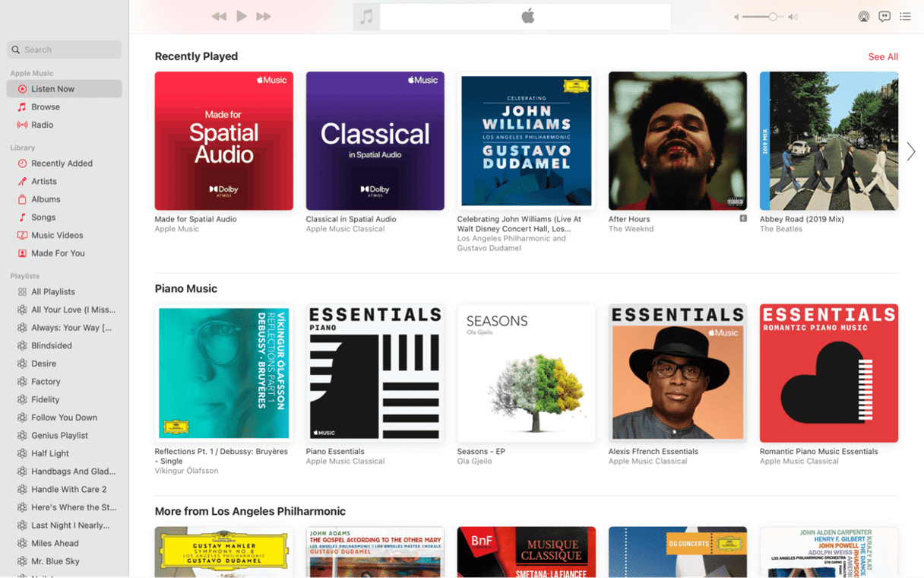This screenshot has height=578, width=924.
Task: Show lyrics panel
Action: pos(884,17)
